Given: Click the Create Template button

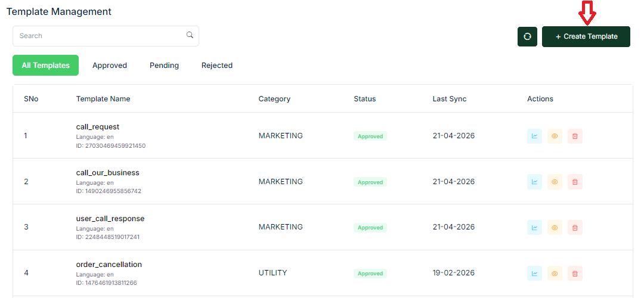Looking at the screenshot, I should (x=586, y=36).
